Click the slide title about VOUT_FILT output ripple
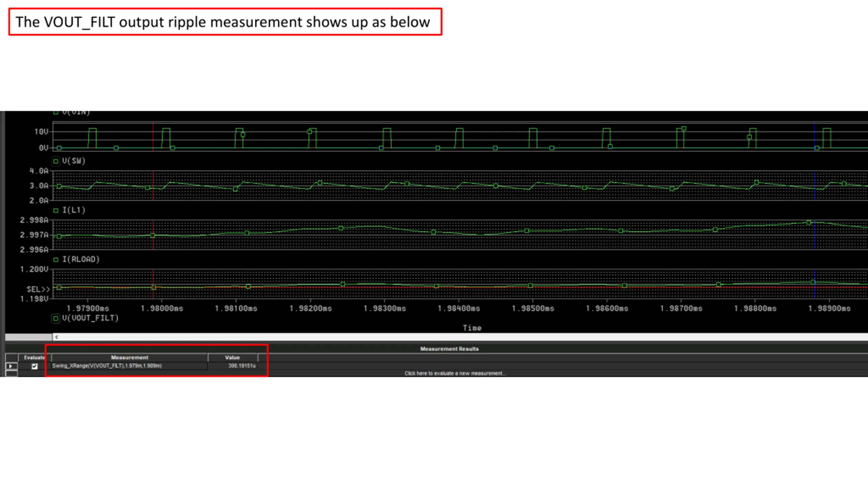The height and width of the screenshot is (488, 868). (223, 22)
